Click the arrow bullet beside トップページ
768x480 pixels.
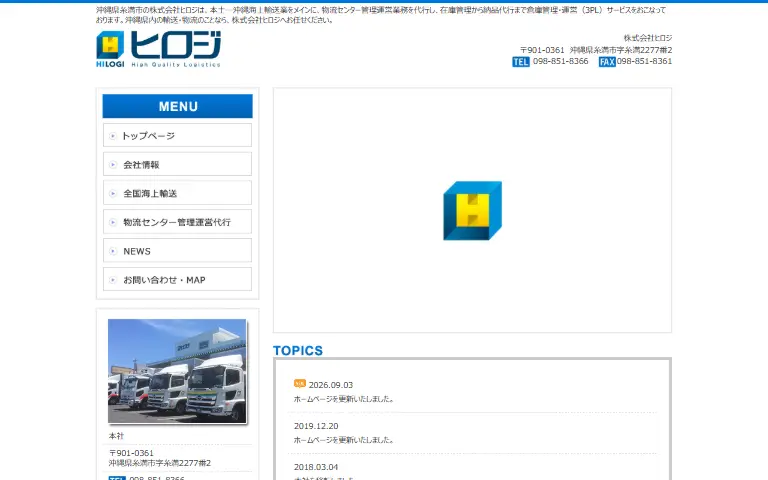point(113,136)
